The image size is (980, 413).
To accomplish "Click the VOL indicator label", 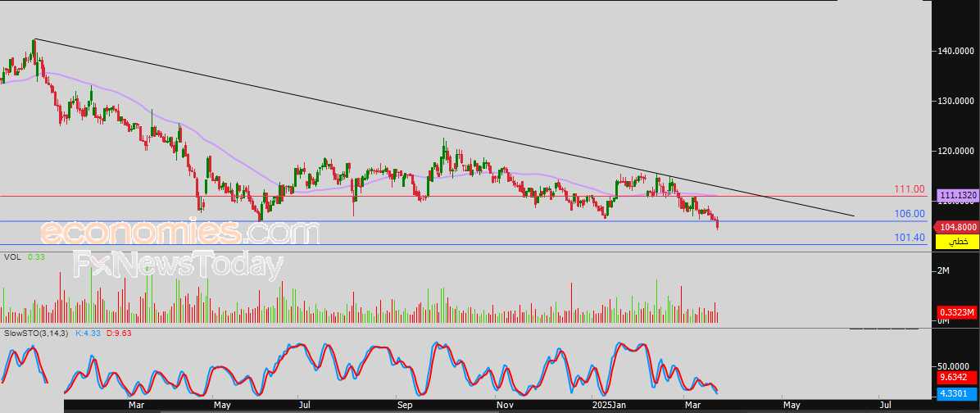I will point(12,256).
